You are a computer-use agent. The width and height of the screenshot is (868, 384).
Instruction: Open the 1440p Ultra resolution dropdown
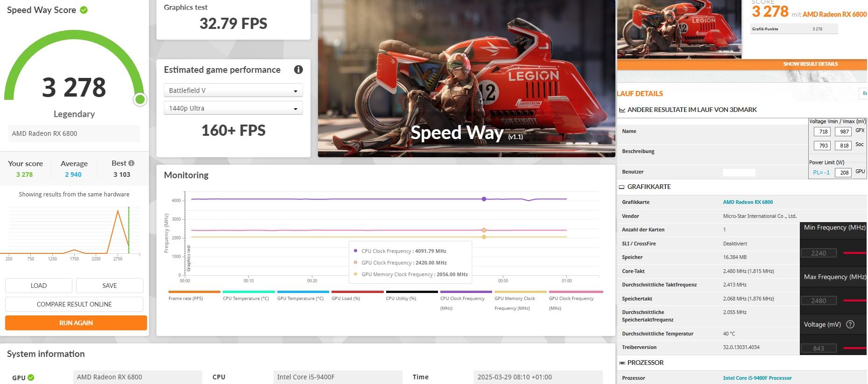click(x=233, y=108)
